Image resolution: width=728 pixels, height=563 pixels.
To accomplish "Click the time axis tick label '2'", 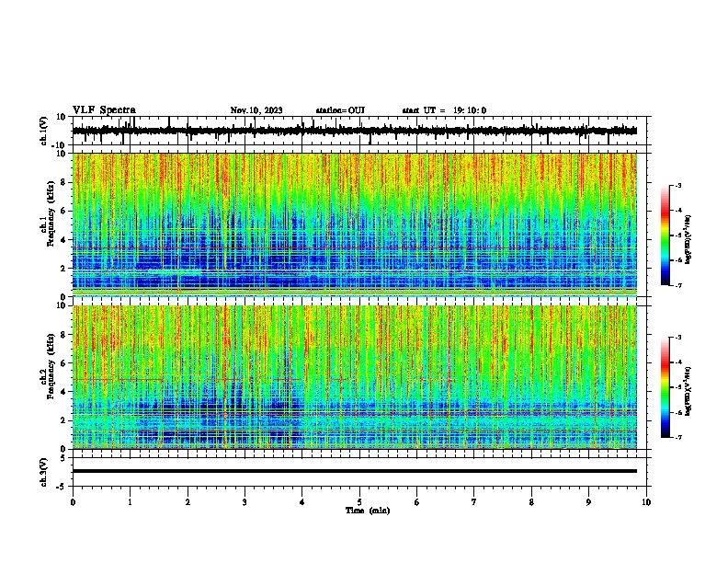I will tap(188, 502).
